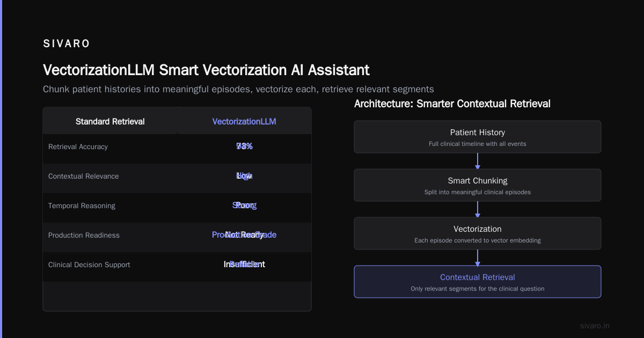This screenshot has height=338, width=644.
Task: Click the Patient History architecture box
Action: [478, 137]
